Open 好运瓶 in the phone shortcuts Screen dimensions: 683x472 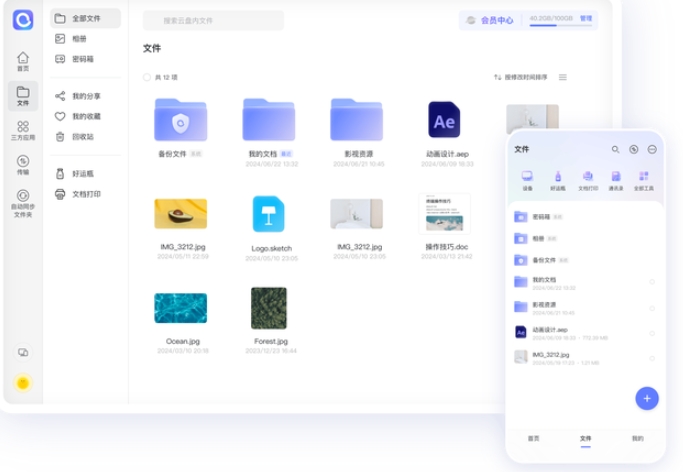(x=558, y=181)
